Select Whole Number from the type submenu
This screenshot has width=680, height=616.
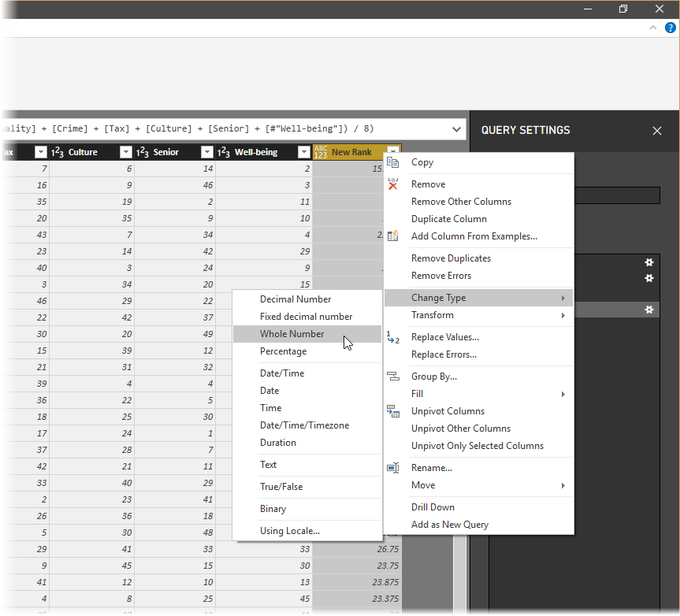pyautogui.click(x=292, y=334)
